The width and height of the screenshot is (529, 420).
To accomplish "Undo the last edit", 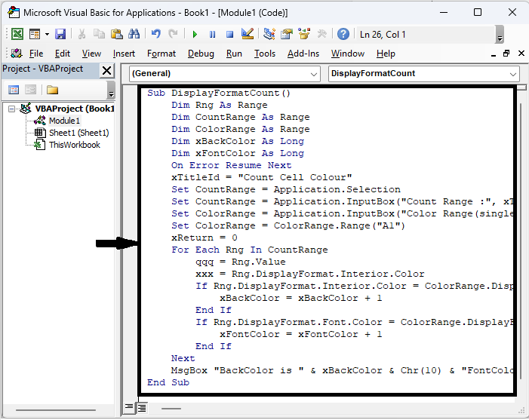I will (155, 34).
